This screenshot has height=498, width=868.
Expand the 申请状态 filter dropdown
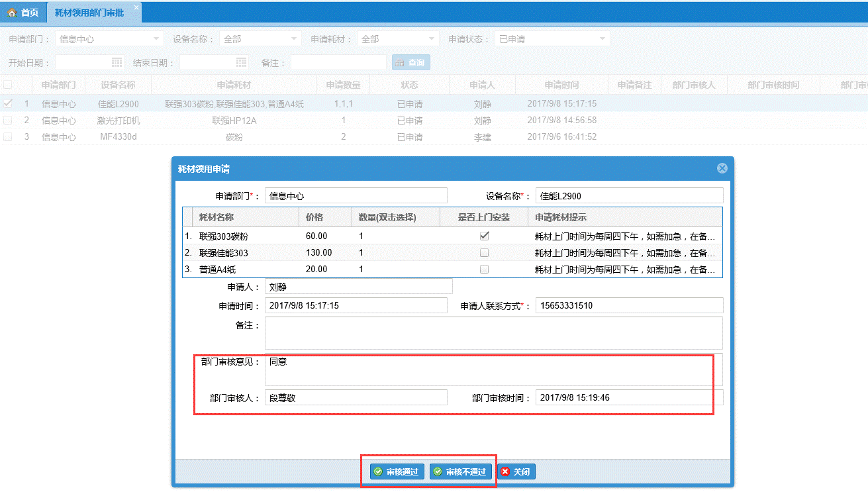pos(603,39)
